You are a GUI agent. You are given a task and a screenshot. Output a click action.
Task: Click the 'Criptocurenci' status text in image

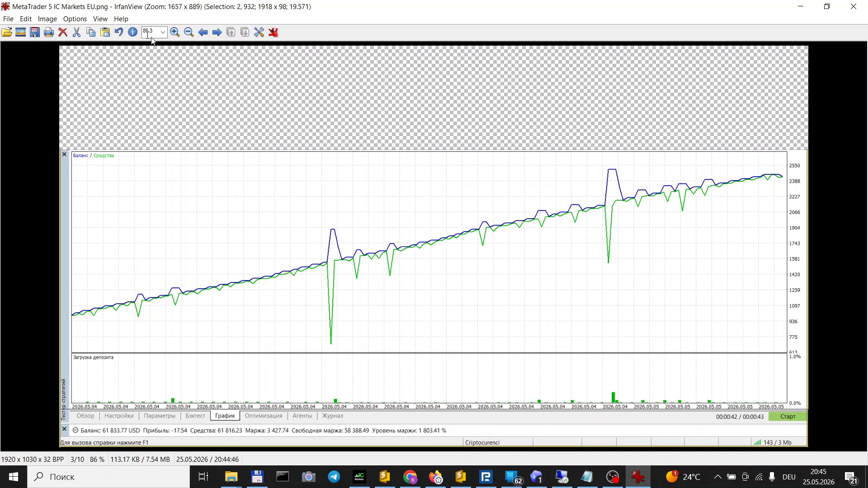pos(482,443)
